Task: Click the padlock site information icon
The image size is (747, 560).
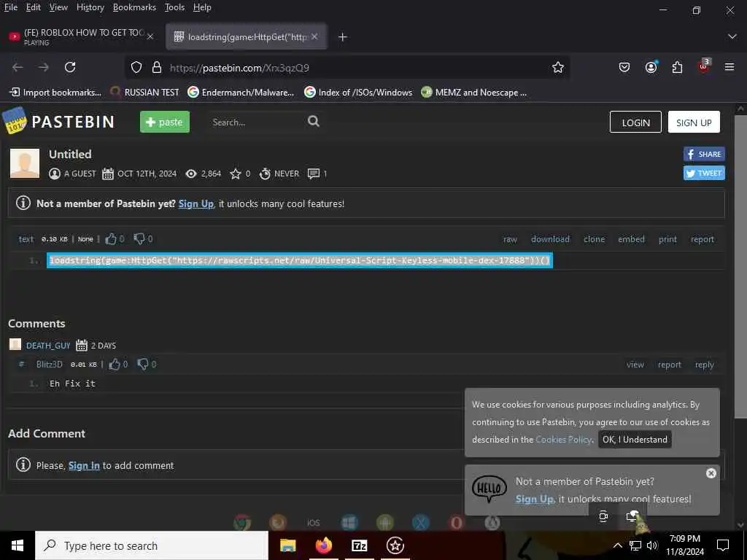Action: tap(157, 68)
